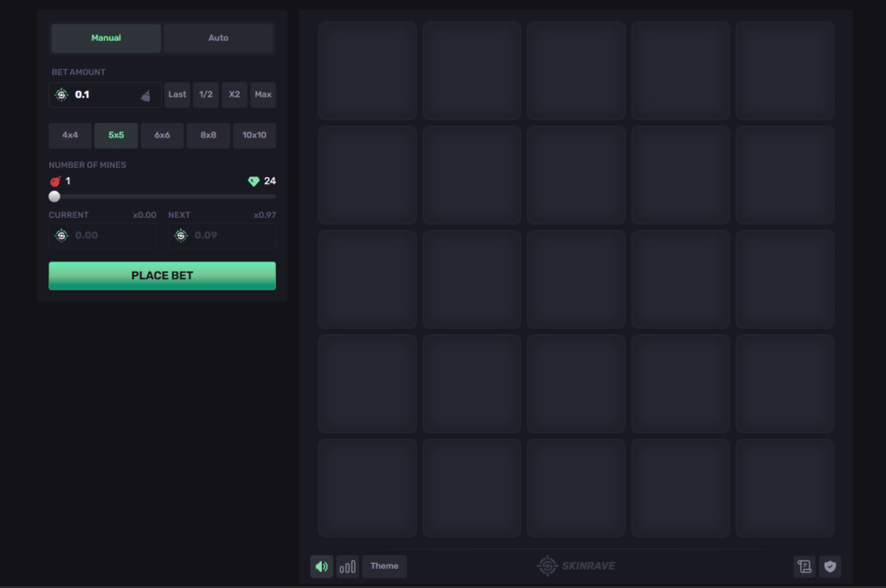The height and width of the screenshot is (588, 886).
Task: Reveal the first tile in the bottom row
Action: tap(367, 488)
